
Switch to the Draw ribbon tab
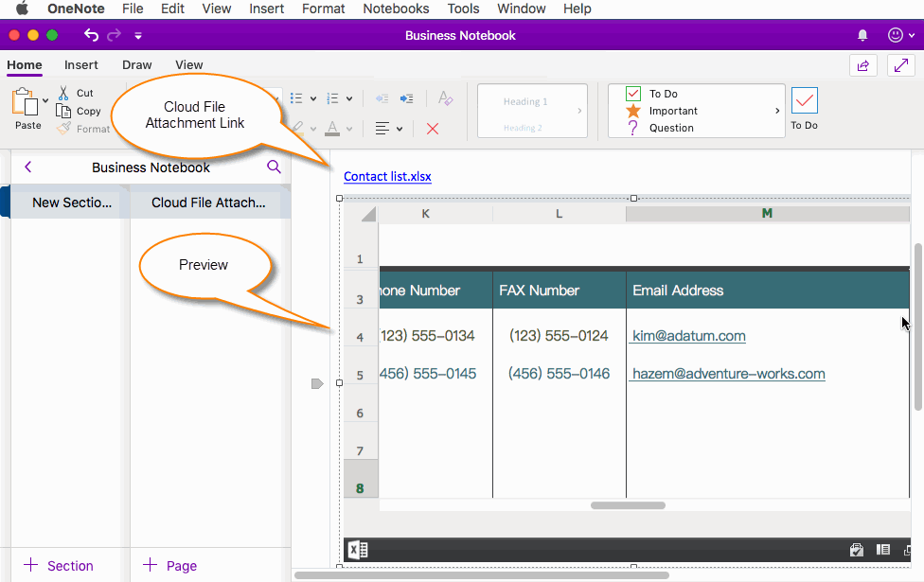(136, 64)
